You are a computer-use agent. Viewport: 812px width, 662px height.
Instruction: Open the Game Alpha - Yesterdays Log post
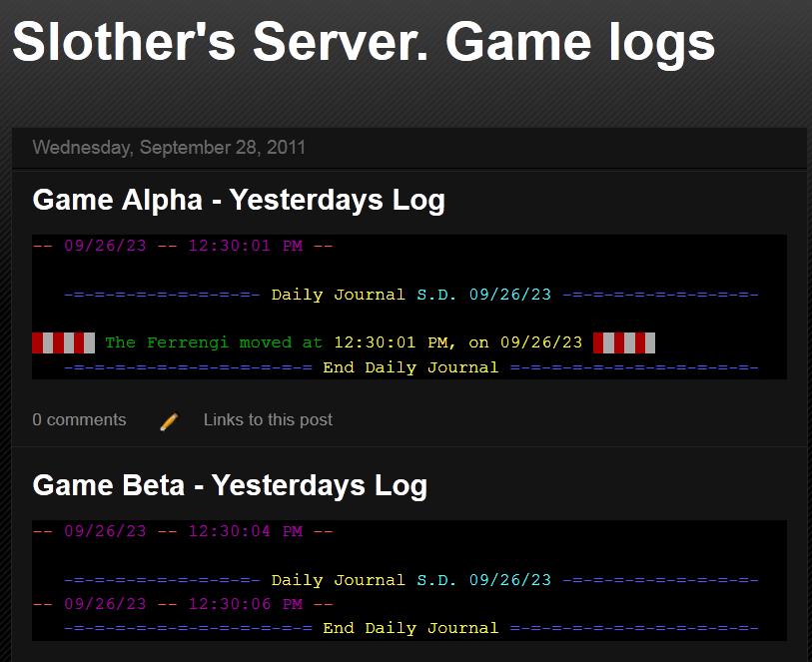pyautogui.click(x=239, y=200)
